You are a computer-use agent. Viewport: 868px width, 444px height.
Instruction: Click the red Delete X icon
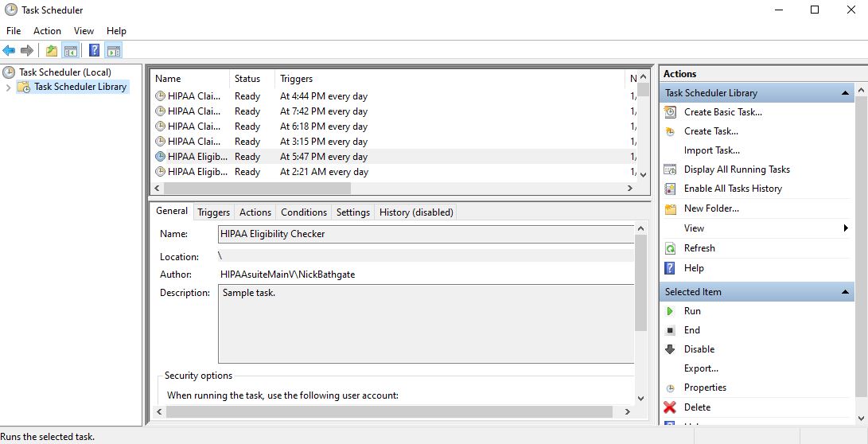(x=670, y=407)
